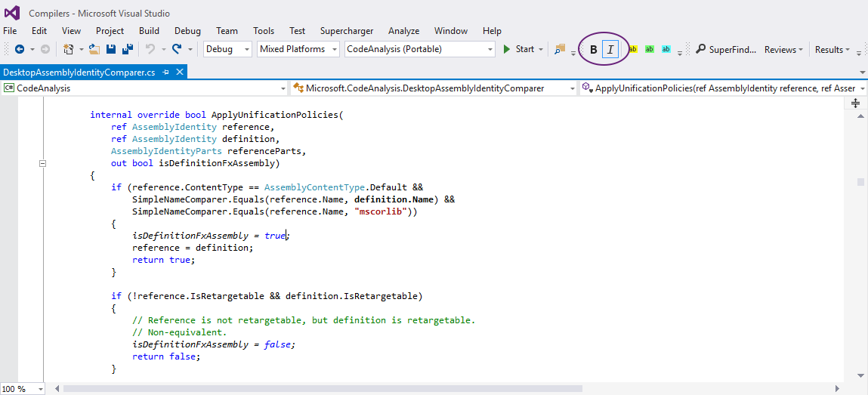Expand the Undo history dropdown arrow
Image resolution: width=868 pixels, height=395 pixels.
click(164, 49)
